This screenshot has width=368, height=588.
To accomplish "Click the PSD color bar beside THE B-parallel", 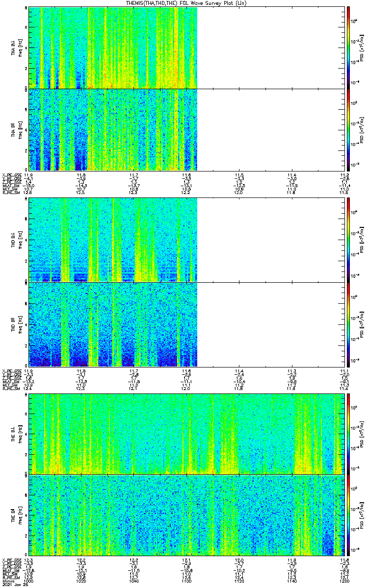I will [348, 515].
